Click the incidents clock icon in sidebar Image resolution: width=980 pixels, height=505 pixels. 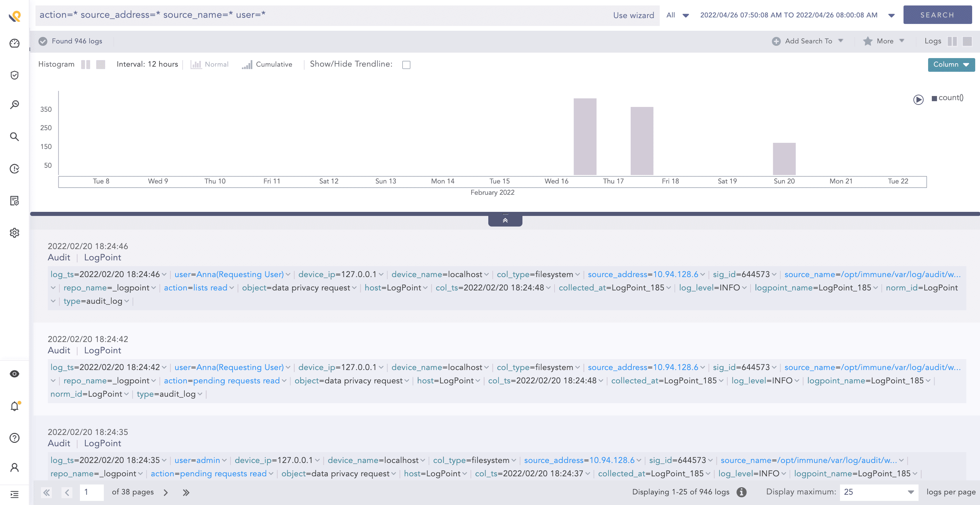click(x=14, y=168)
